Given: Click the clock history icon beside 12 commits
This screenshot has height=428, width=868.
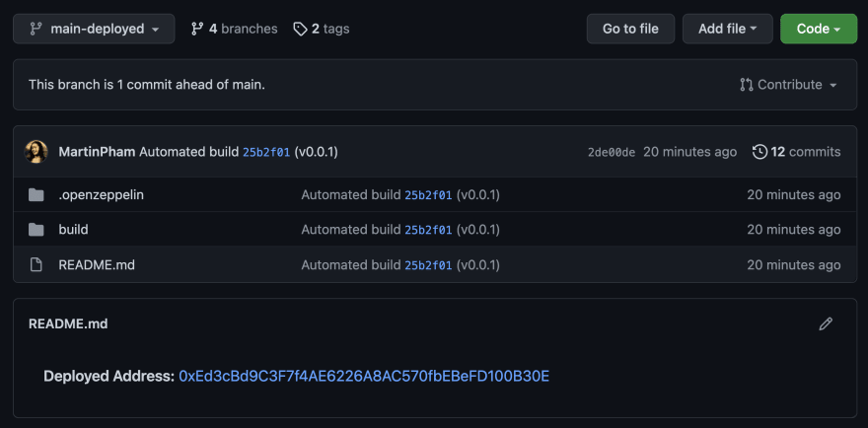Looking at the screenshot, I should pos(760,152).
